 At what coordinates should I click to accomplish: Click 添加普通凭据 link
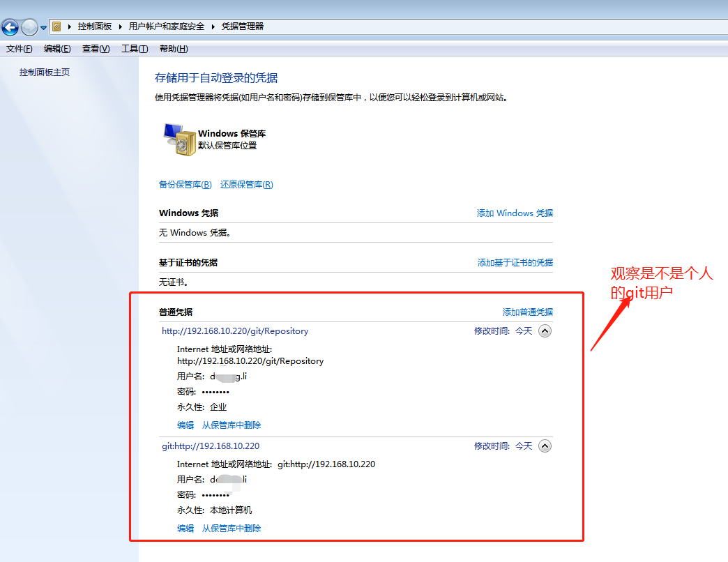tap(528, 312)
